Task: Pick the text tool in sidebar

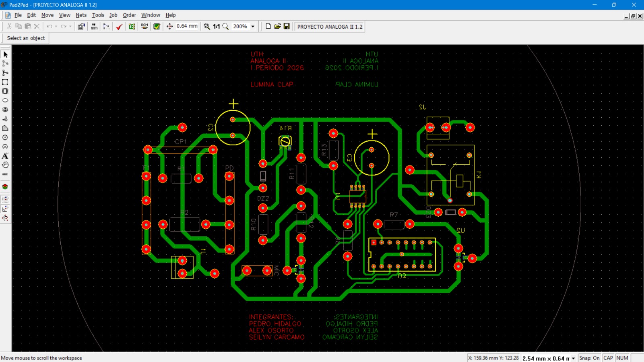Action: point(5,156)
